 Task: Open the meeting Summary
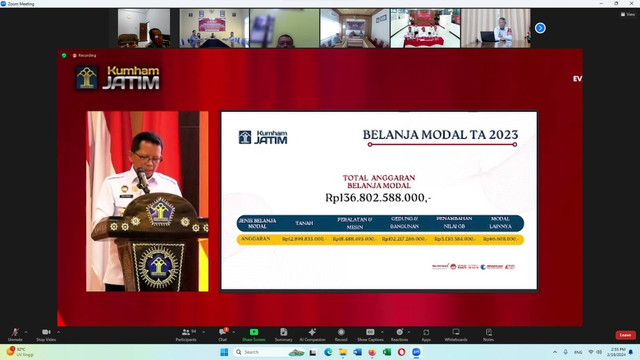click(284, 335)
